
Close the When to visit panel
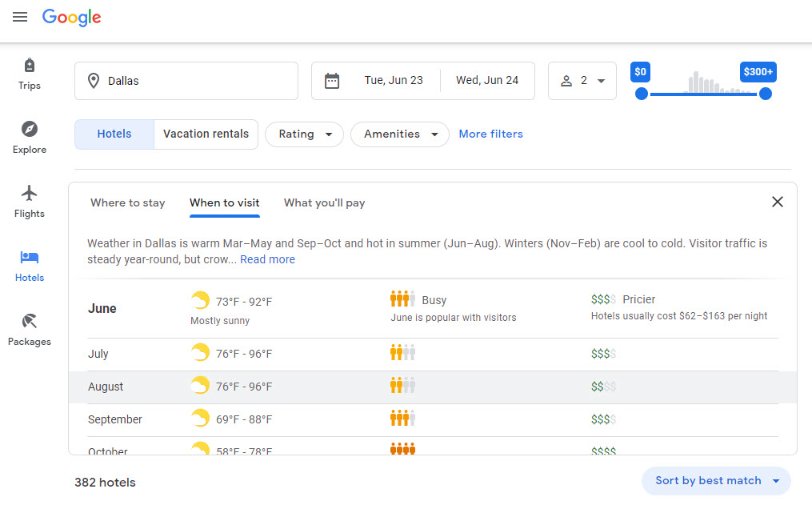point(777,202)
